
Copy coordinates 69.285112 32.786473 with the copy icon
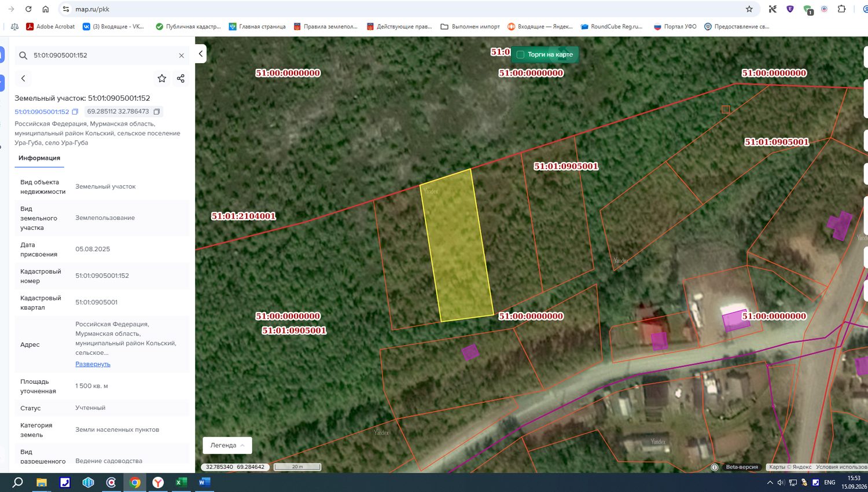pyautogui.click(x=156, y=112)
